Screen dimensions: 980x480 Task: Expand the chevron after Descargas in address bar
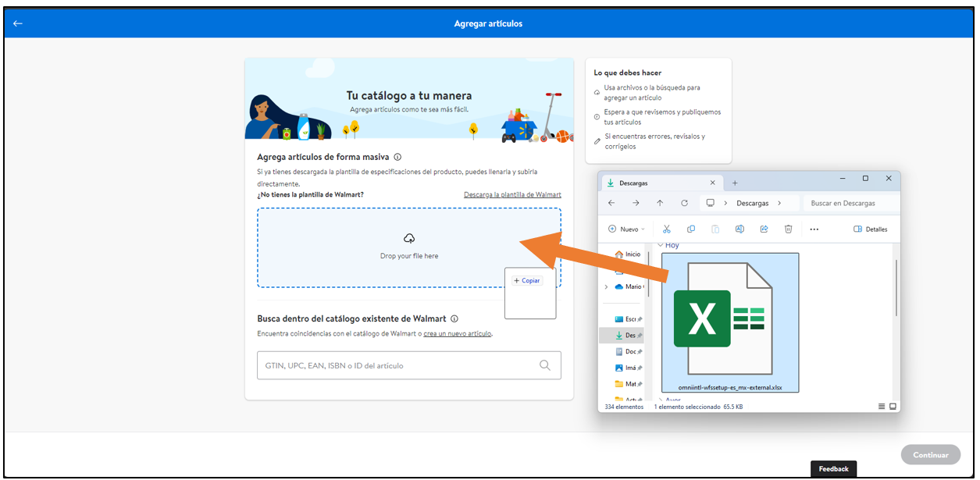tap(779, 203)
